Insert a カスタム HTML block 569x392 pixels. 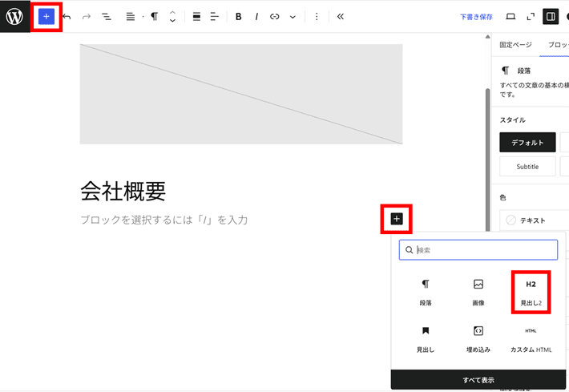pyautogui.click(x=531, y=339)
